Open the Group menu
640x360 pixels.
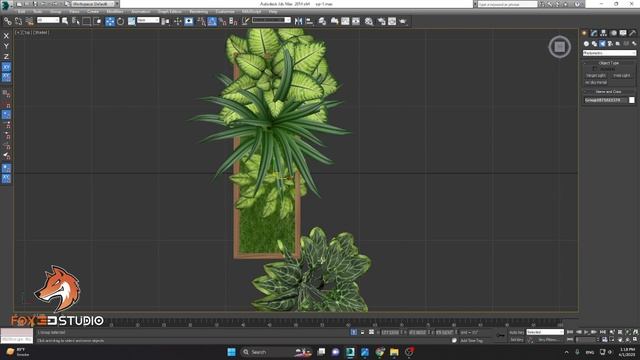click(x=56, y=11)
